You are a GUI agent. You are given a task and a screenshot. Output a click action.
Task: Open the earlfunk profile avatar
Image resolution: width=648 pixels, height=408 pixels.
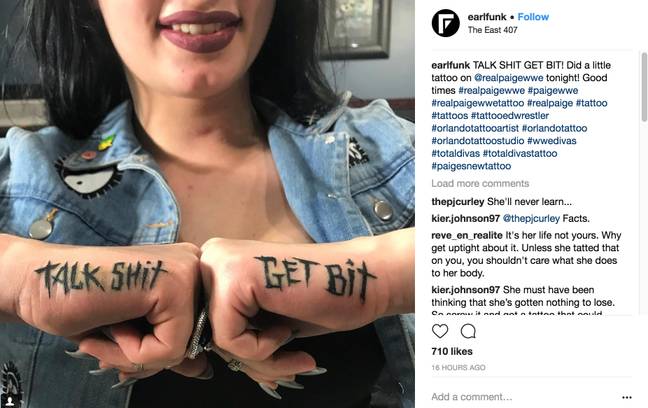[x=446, y=23]
